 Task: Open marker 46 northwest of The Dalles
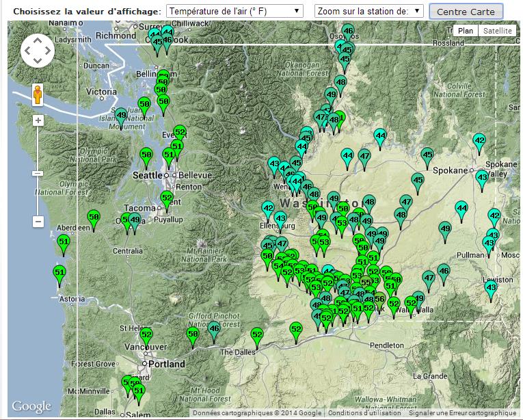pos(214,329)
